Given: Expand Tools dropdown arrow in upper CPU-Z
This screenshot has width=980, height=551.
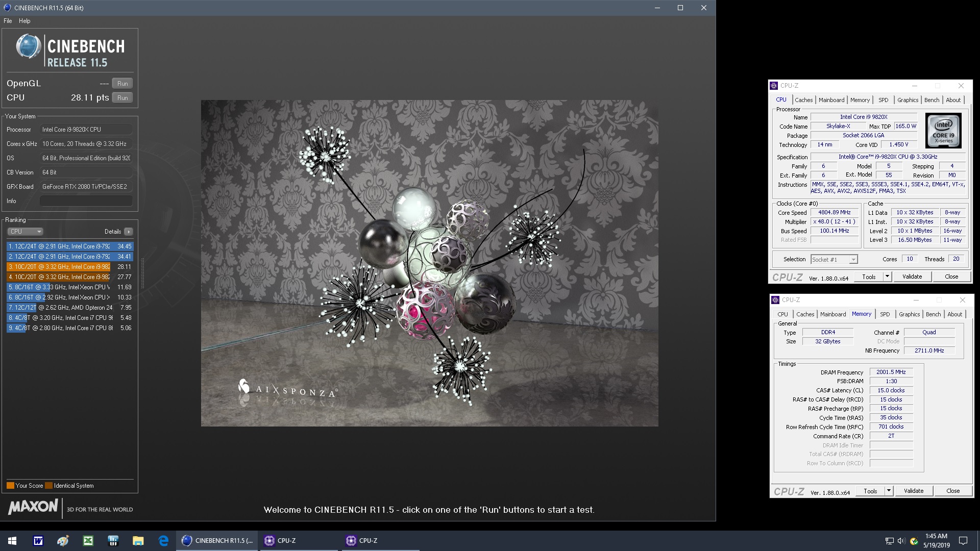Looking at the screenshot, I should click(887, 277).
